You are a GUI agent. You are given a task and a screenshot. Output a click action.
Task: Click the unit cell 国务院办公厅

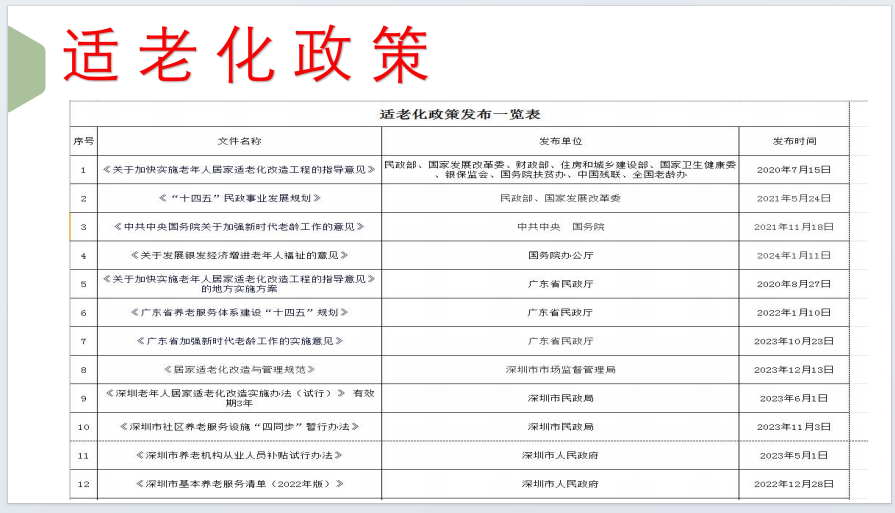pos(560,255)
